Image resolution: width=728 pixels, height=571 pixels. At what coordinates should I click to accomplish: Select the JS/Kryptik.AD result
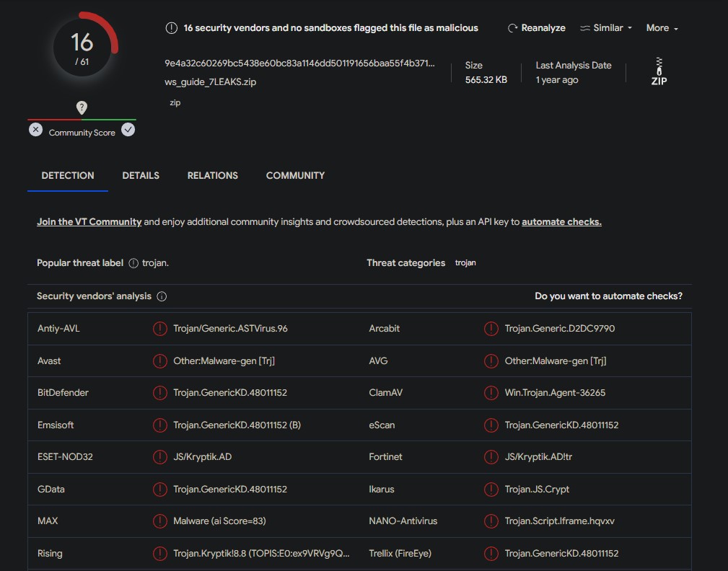coord(203,457)
